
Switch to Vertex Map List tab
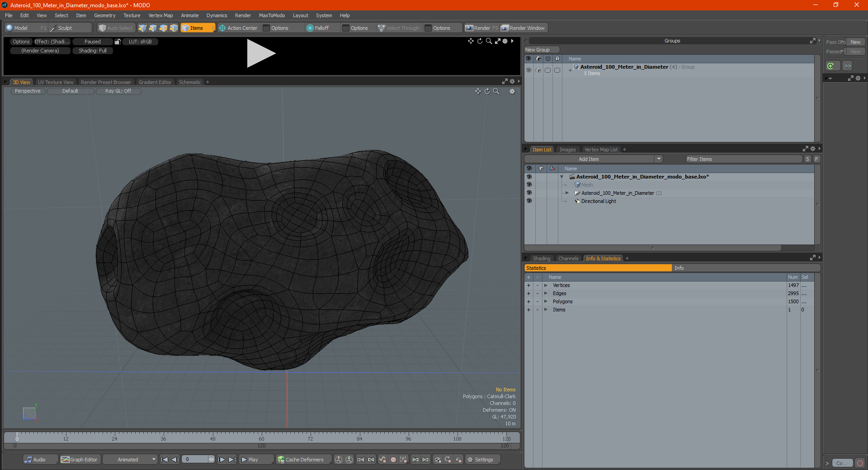pos(601,150)
